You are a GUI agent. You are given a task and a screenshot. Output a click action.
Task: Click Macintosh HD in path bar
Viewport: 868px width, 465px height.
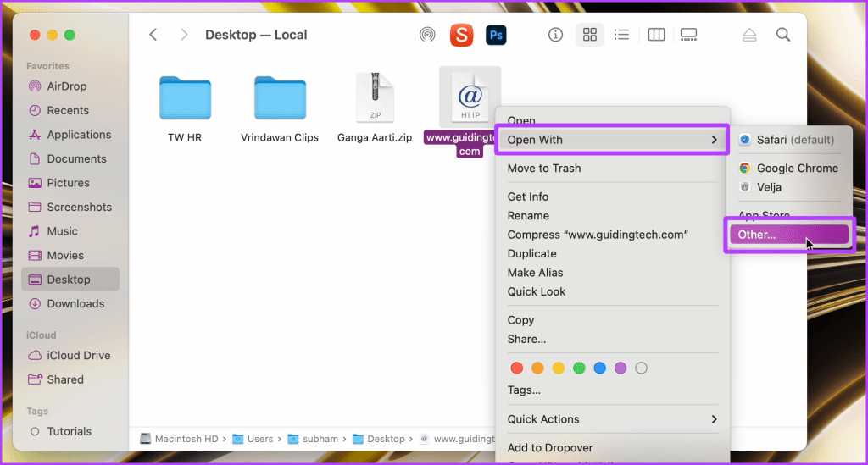(180, 439)
